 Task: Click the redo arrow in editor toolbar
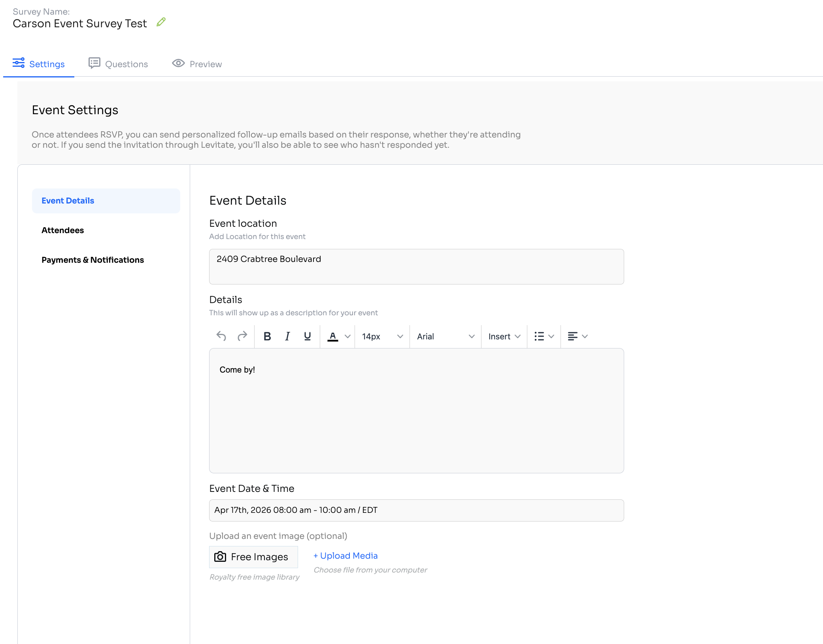[242, 336]
